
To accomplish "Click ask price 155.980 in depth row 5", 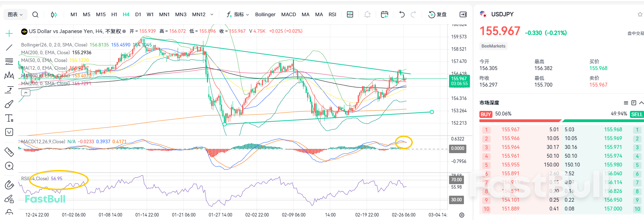I will point(613,165).
